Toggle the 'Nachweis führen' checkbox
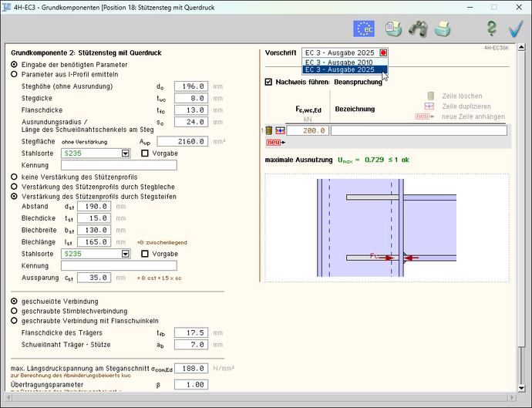The width and height of the screenshot is (532, 408). click(x=268, y=82)
